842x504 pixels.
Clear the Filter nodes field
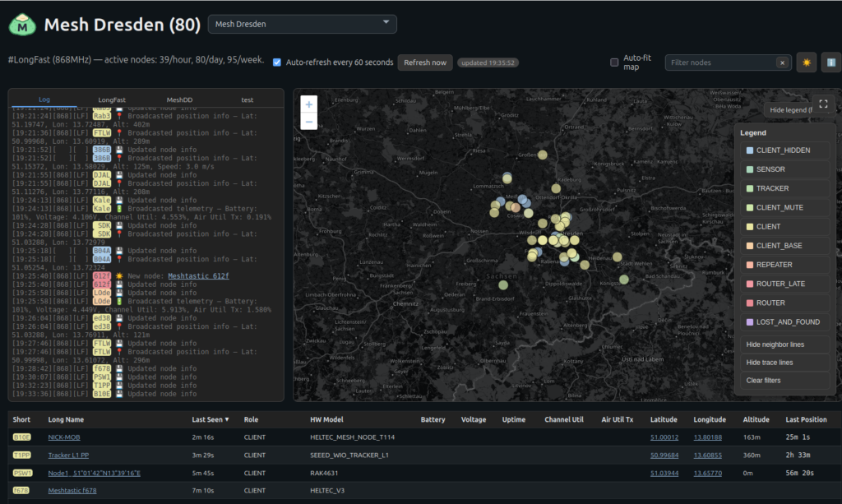(783, 62)
